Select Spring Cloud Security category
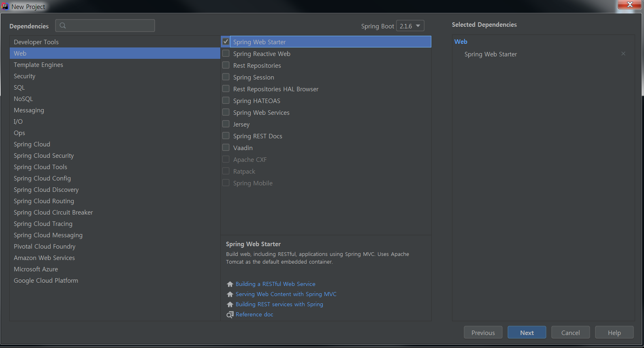 [x=115, y=155]
